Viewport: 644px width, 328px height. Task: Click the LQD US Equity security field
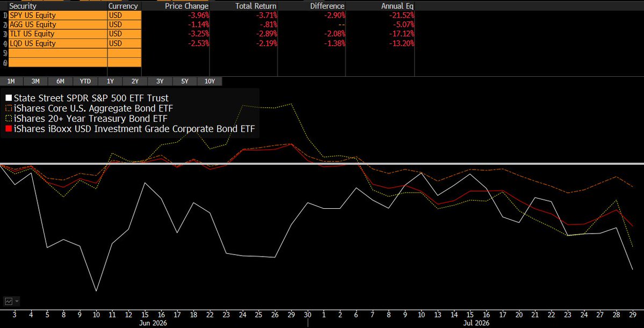(x=57, y=43)
